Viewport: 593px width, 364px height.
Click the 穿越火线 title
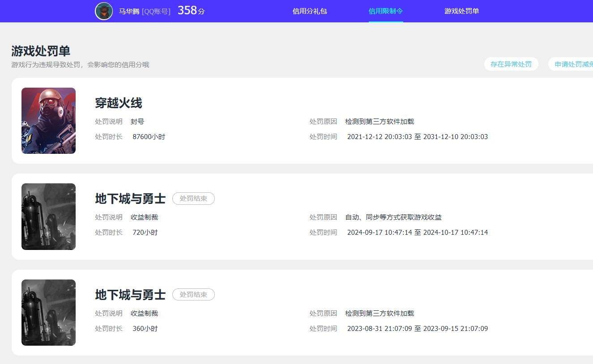[119, 103]
